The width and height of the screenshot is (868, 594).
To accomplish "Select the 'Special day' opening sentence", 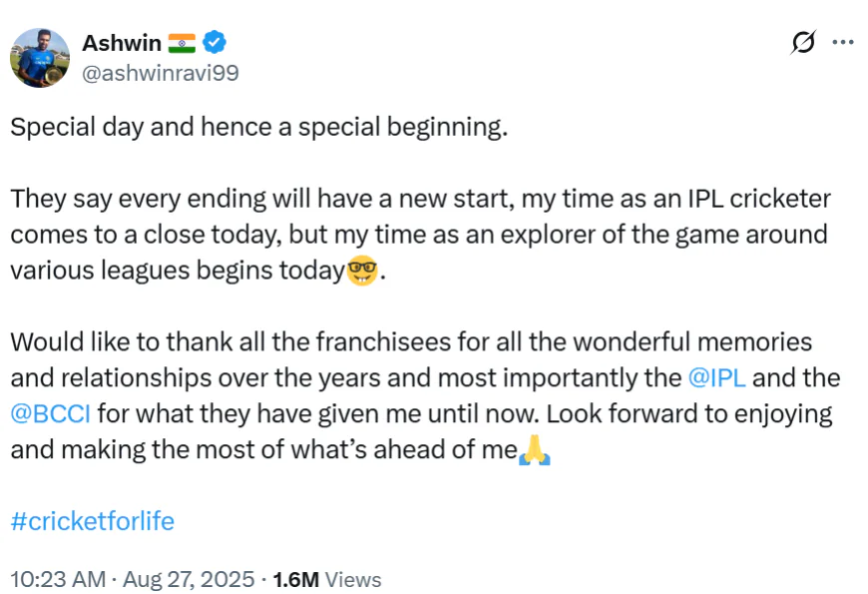I will pos(259,128).
